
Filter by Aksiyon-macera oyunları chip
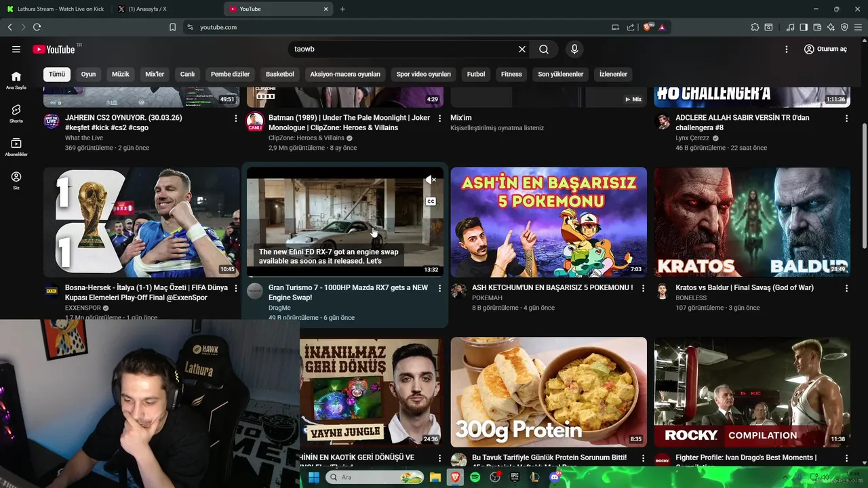[x=345, y=74]
